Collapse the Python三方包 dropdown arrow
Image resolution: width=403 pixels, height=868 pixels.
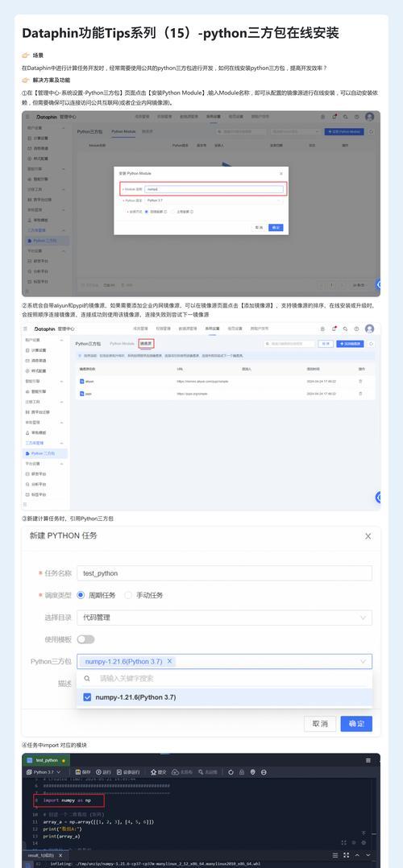(x=363, y=662)
